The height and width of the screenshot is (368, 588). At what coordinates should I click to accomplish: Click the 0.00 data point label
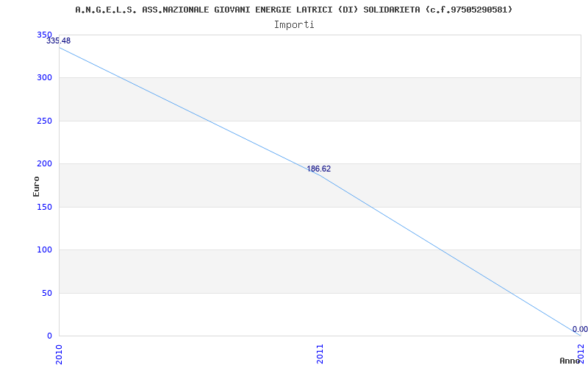click(x=580, y=329)
